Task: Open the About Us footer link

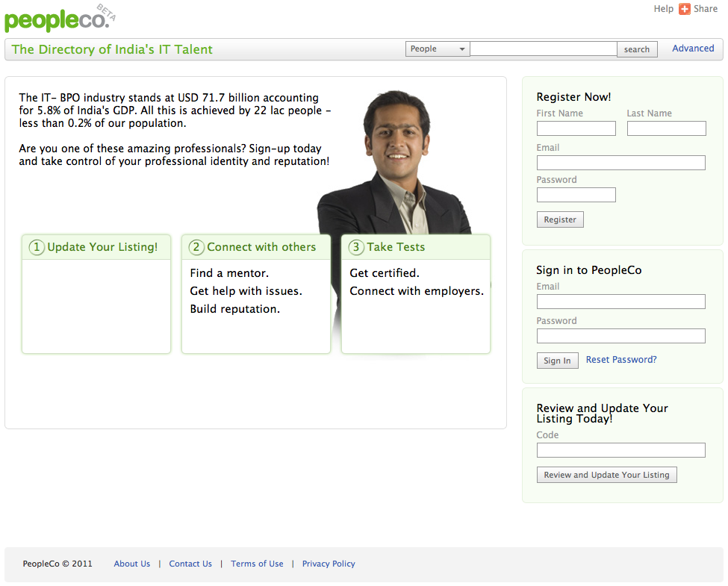Action: coord(132,564)
